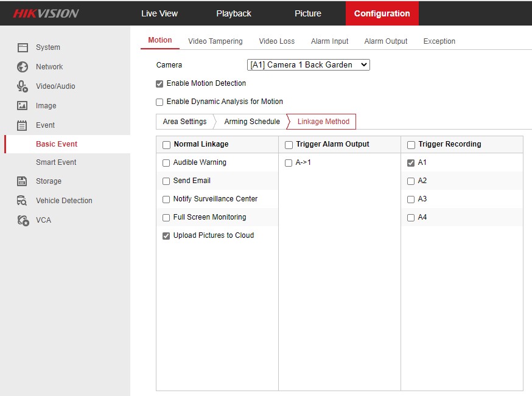Enable Dynamic Analysis for Motion
Screen dimensions: 532x396
[159, 102]
